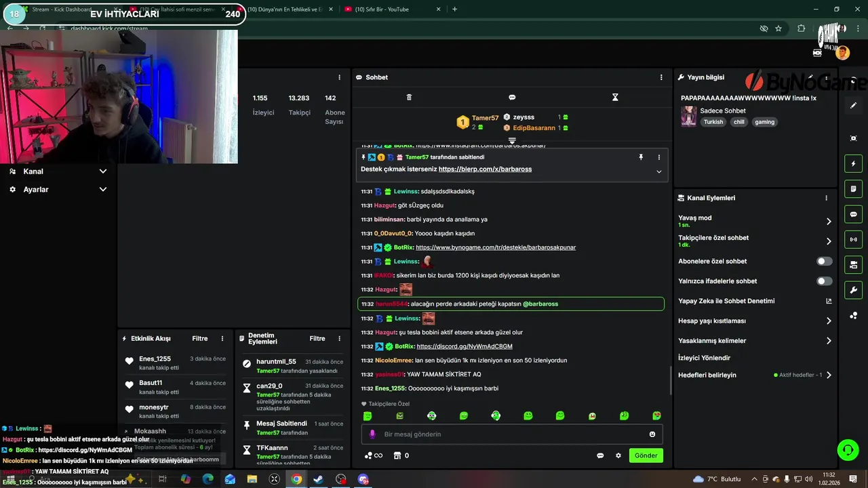868x488 pixels.
Task: Click the lightning bolt sidebar icon
Action: click(854, 163)
